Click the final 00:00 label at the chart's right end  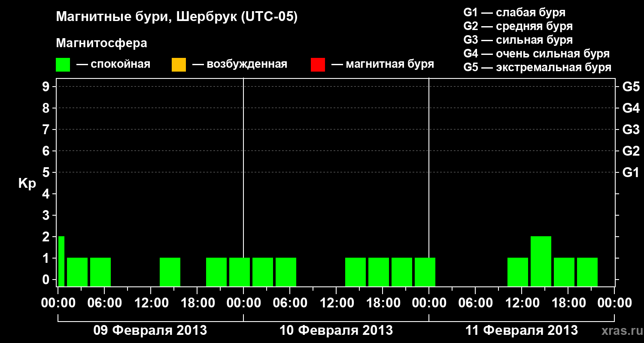click(614, 303)
